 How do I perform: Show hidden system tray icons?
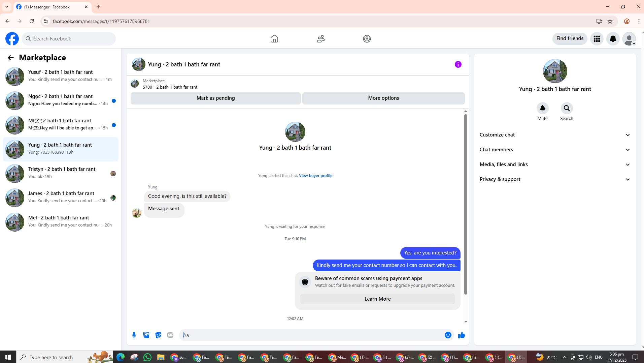pyautogui.click(x=565, y=357)
